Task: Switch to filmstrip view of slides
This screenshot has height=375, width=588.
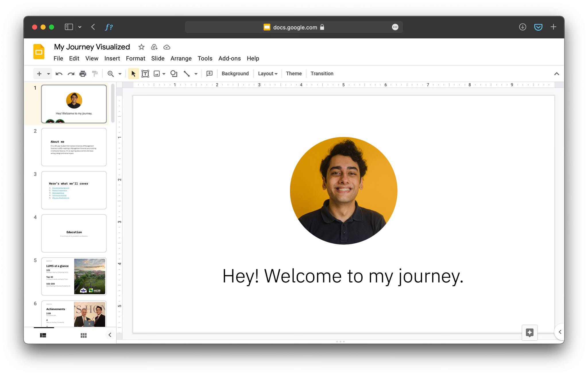Action: click(43, 335)
